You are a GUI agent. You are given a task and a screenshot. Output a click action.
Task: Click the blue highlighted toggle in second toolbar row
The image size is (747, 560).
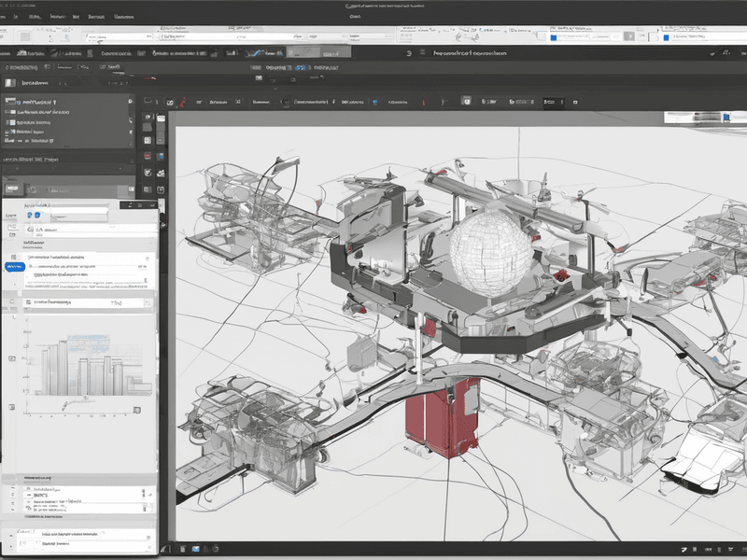click(x=300, y=67)
